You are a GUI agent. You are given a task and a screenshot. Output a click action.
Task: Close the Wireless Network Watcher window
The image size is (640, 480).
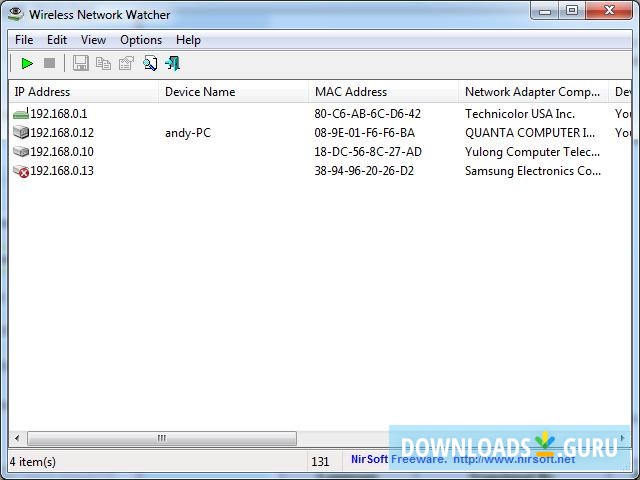(x=609, y=11)
